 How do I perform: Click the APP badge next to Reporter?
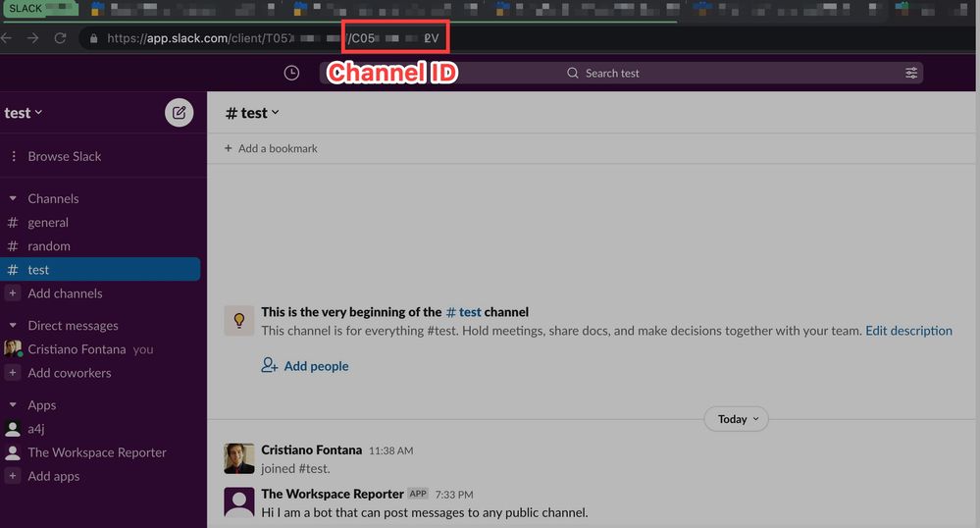tap(418, 494)
